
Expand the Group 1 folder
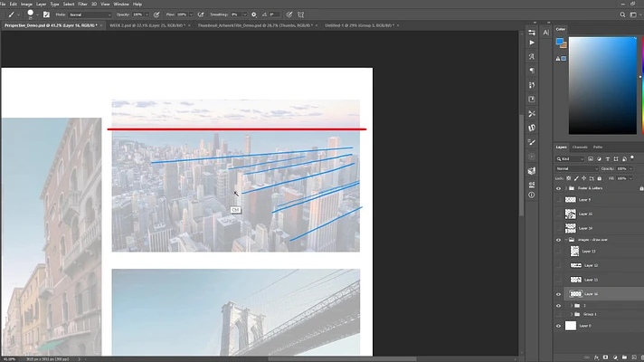pos(572,314)
